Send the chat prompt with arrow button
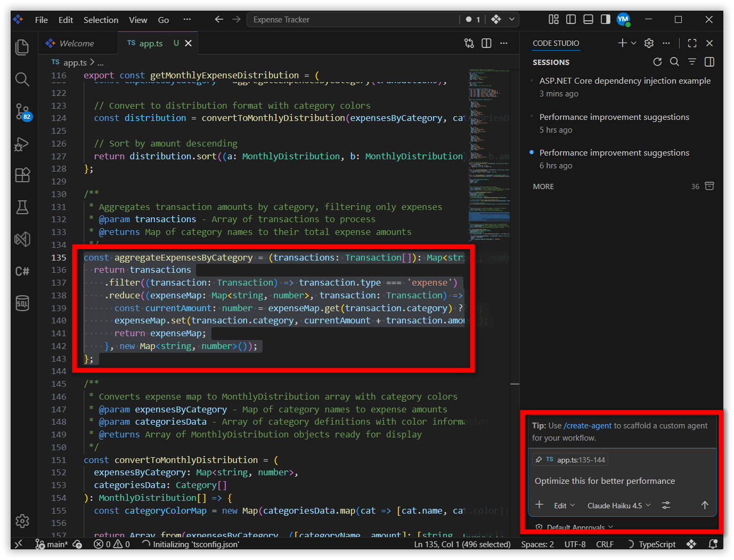Viewport: 734px width, 560px height. point(705,505)
